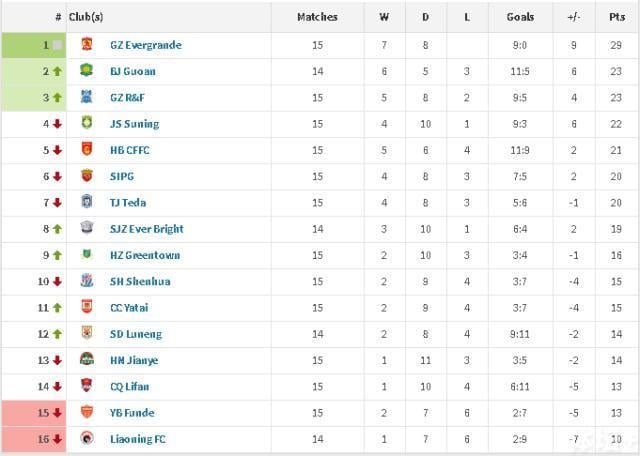Open the SJZ Ever Bright team link
This screenshot has width=640, height=456.
point(146,229)
